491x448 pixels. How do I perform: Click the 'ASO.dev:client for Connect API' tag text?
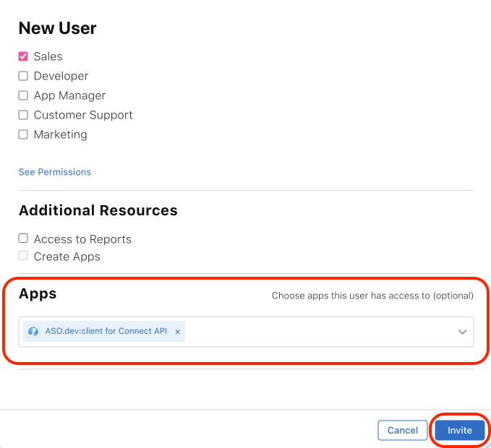click(106, 331)
